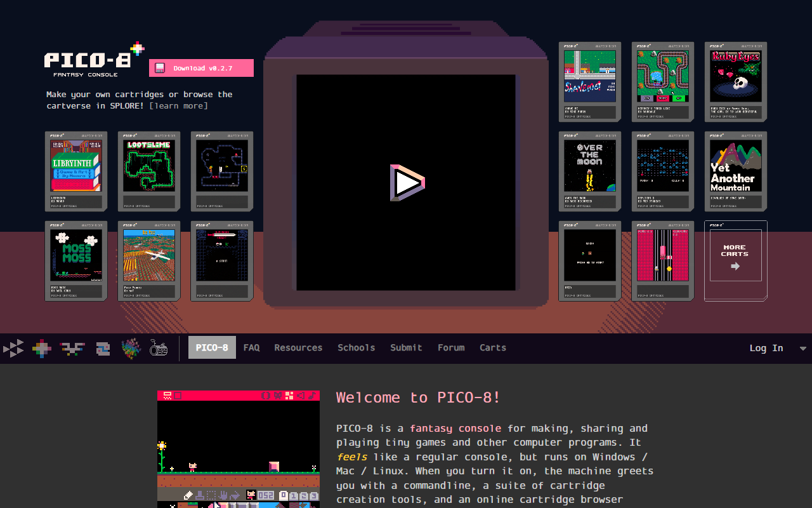Screen dimensions: 812x508
Task: Switch to the map editor icon
Action: coord(289,396)
